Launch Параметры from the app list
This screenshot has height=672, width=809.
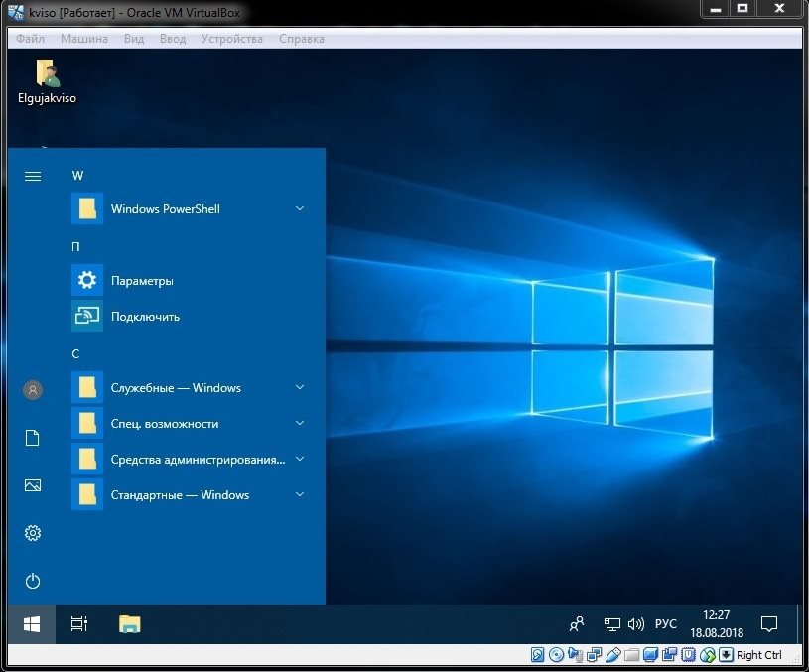[189, 280]
